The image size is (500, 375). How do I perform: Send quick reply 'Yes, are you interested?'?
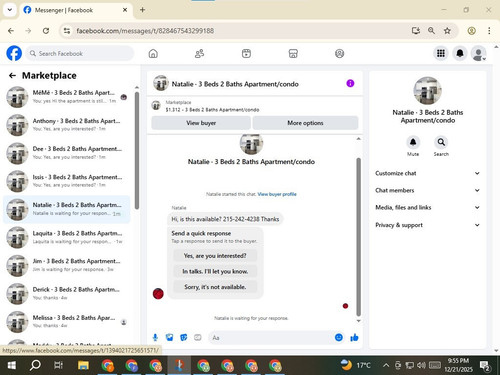215,256
